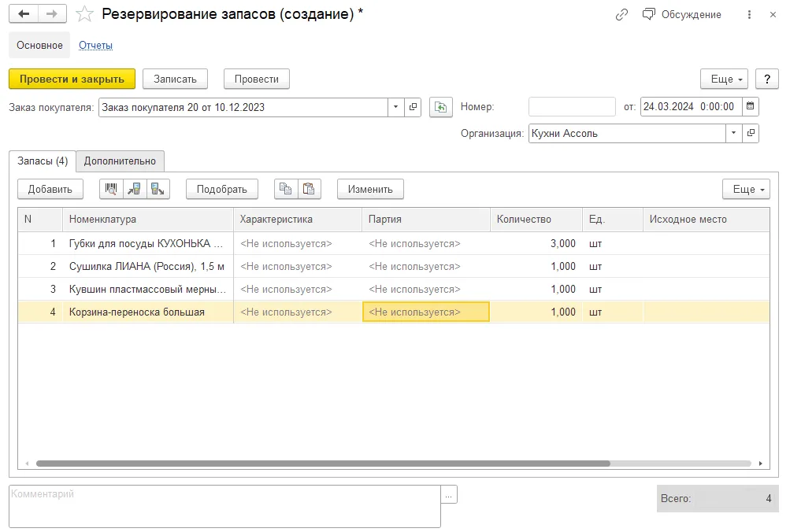Focus the Номер input field
Image resolution: width=790 pixels, height=532 pixels.
572,107
